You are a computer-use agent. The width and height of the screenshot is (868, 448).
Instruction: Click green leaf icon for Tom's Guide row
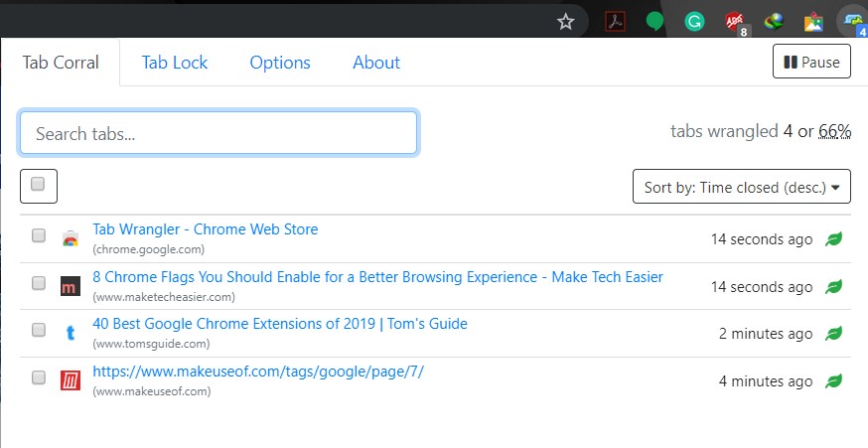833,333
